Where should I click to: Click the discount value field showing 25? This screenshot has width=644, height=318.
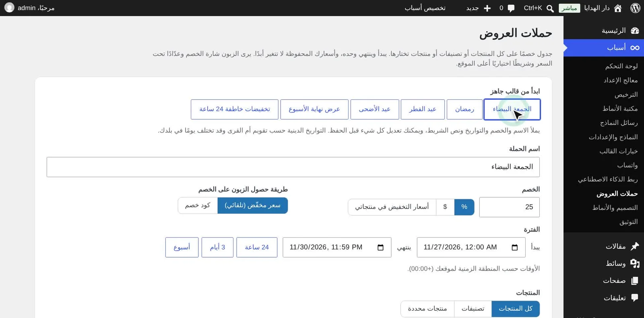[510, 207]
